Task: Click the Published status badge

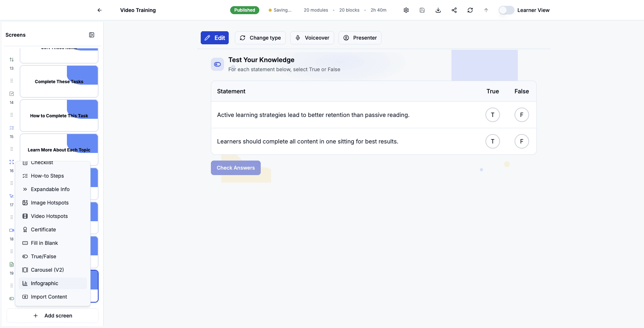Action: [245, 10]
